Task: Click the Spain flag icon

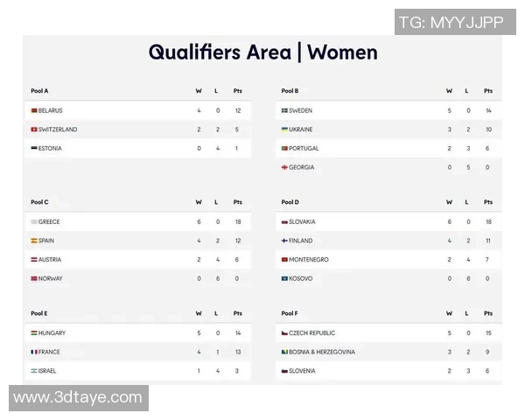Action: click(34, 241)
